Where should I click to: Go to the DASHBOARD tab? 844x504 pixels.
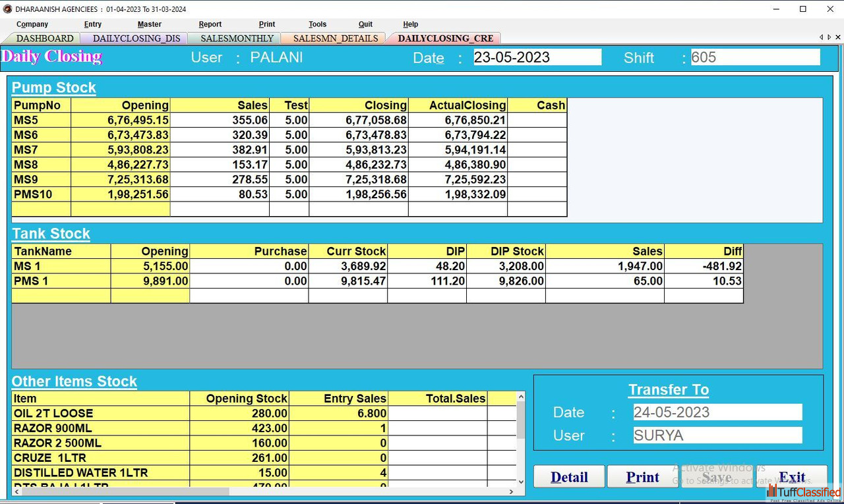(45, 38)
